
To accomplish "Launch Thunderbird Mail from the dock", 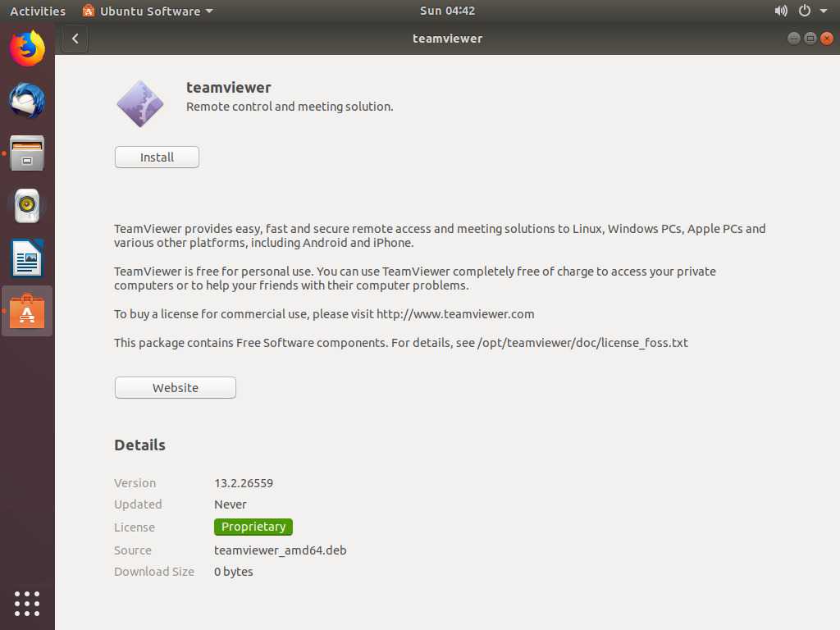I will tap(27, 101).
